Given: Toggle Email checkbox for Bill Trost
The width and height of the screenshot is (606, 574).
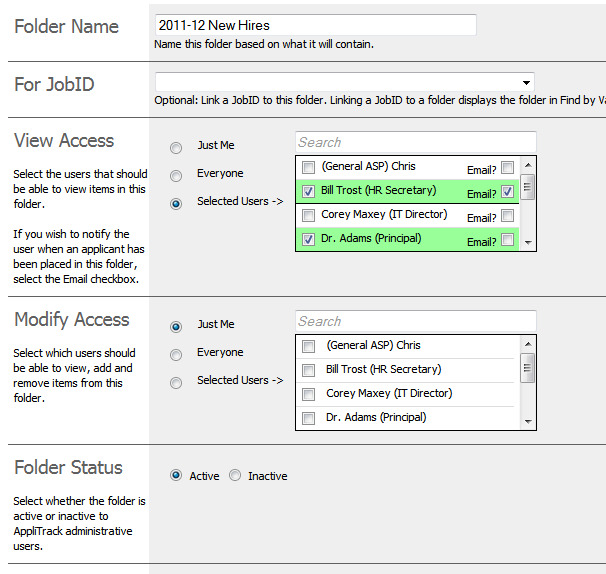Looking at the screenshot, I should coord(508,192).
